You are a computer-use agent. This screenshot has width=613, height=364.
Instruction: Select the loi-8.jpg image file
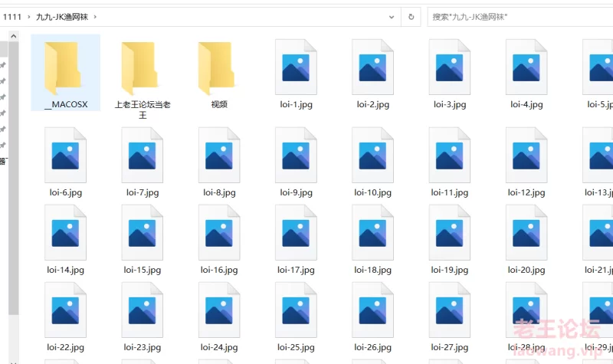219,161
